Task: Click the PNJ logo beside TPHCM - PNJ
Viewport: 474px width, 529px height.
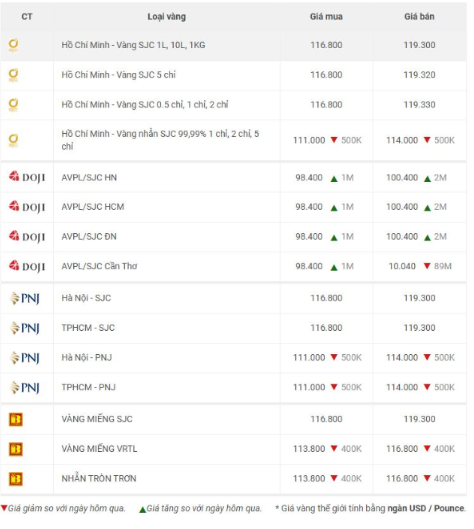Action: click(25, 387)
